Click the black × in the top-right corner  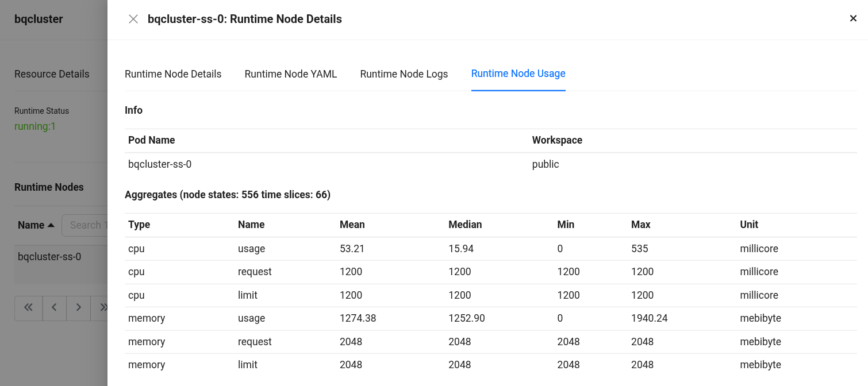853,18
